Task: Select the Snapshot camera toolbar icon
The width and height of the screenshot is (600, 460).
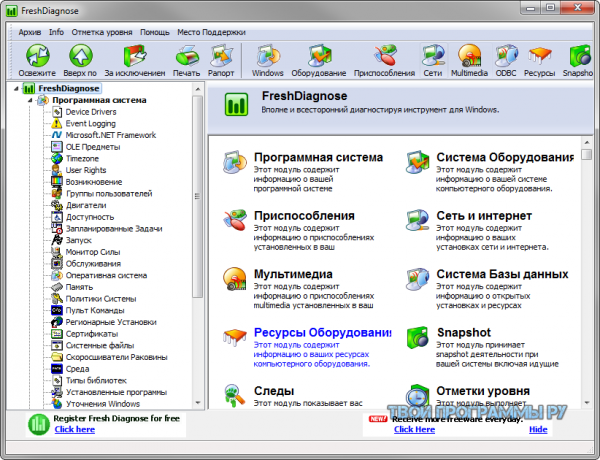Action: (580, 56)
